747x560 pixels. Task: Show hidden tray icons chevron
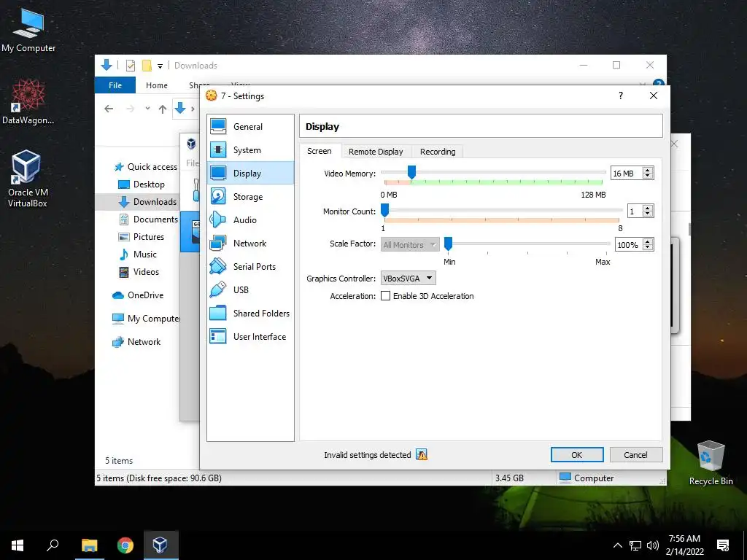(617, 545)
